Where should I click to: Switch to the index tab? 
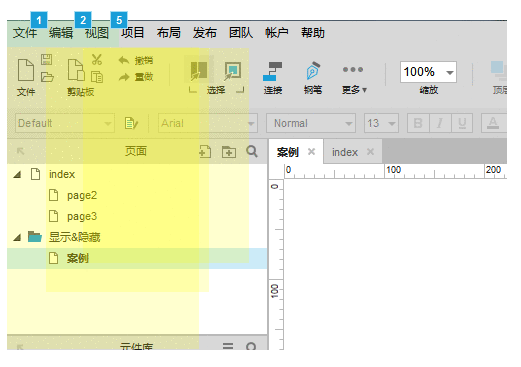click(345, 152)
